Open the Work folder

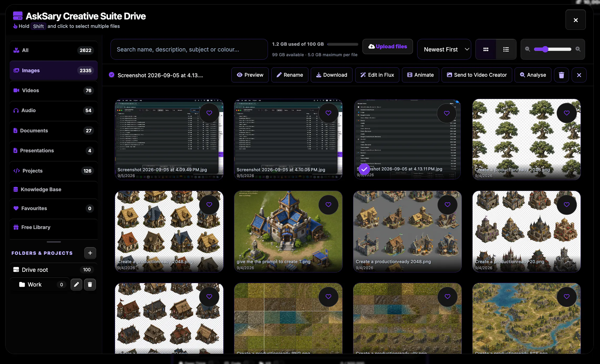40,284
